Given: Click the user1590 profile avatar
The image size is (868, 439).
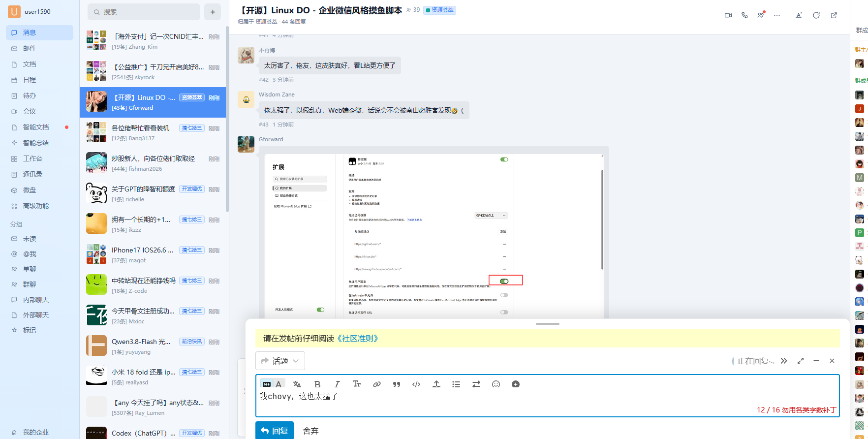Looking at the screenshot, I should (14, 11).
